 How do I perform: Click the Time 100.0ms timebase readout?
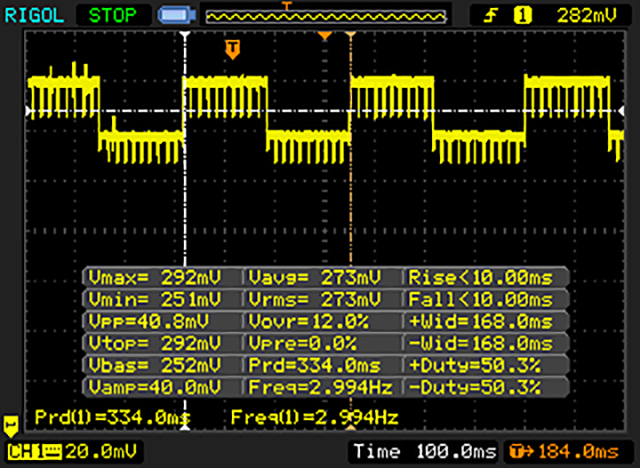pyautogui.click(x=424, y=452)
